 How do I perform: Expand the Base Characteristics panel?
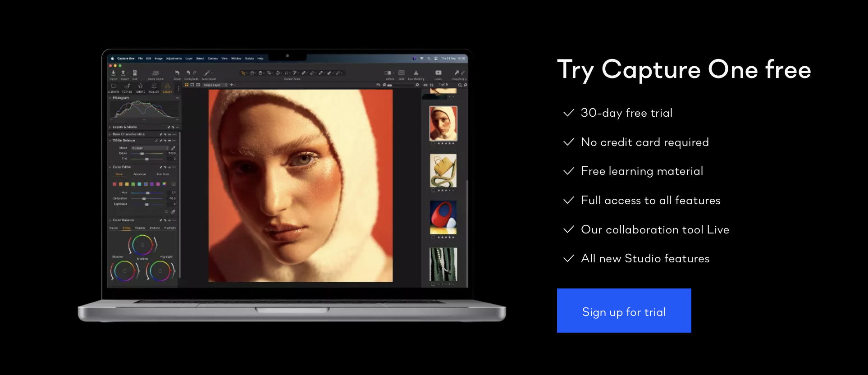110,134
